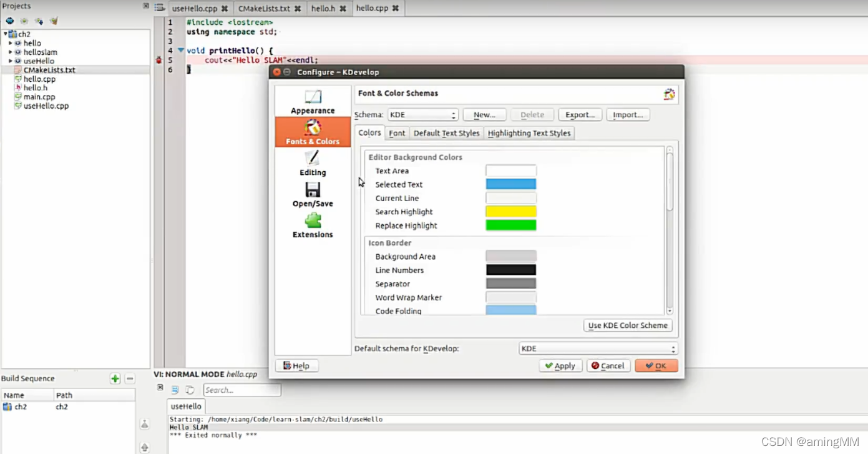Pick the Current Line color swatch
Screen dimensions: 868x454
(x=511, y=198)
